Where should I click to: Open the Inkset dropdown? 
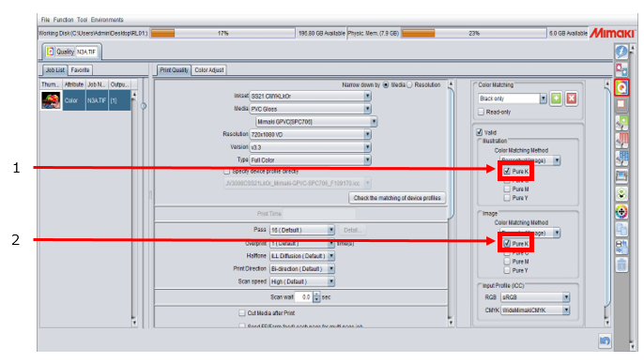(x=310, y=96)
